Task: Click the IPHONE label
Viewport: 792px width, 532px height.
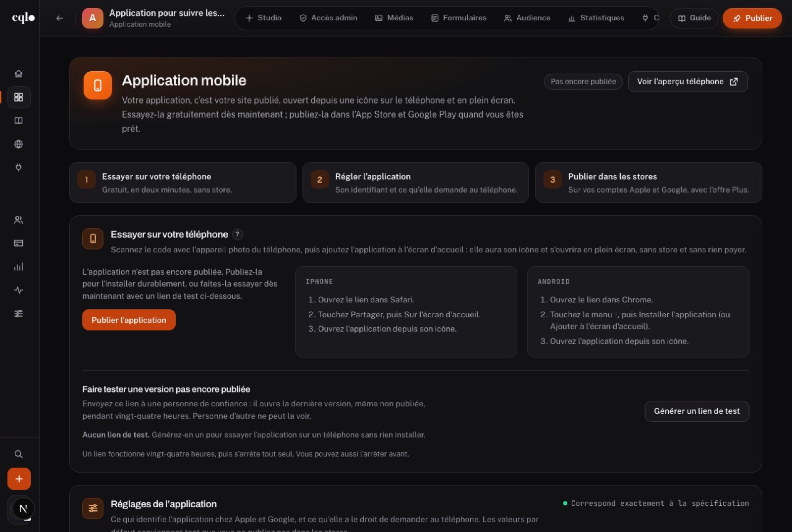Action: (319, 282)
